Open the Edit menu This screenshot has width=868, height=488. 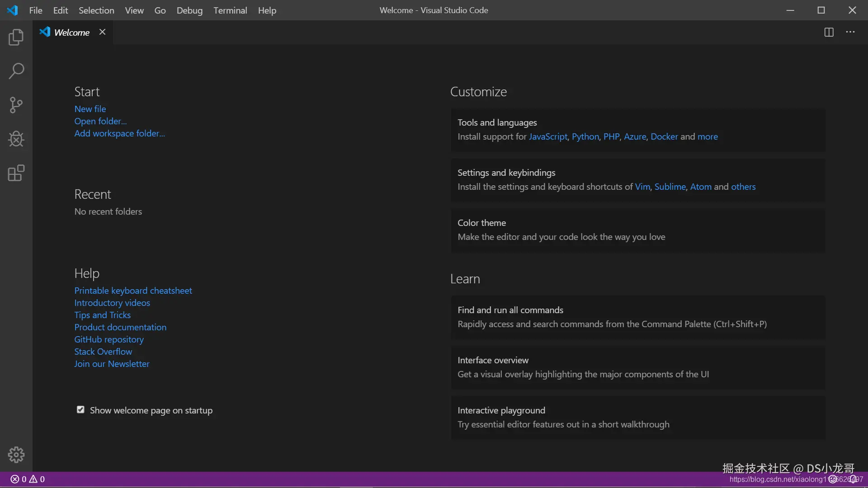61,10
